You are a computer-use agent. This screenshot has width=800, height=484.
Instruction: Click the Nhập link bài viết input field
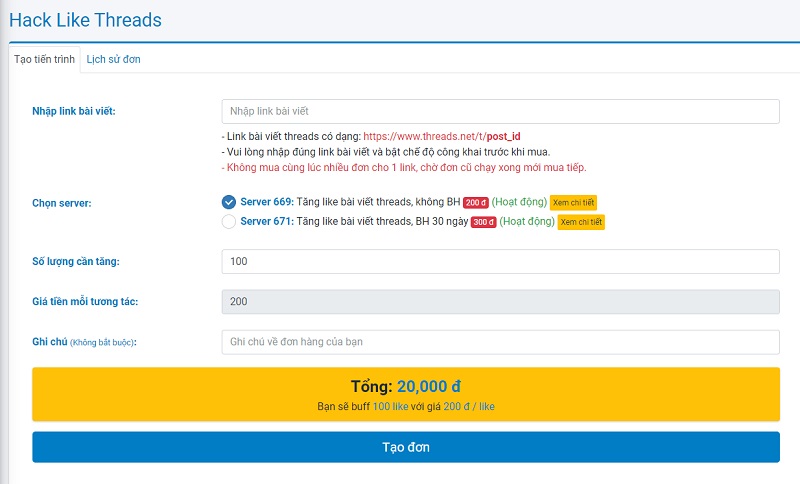point(500,111)
